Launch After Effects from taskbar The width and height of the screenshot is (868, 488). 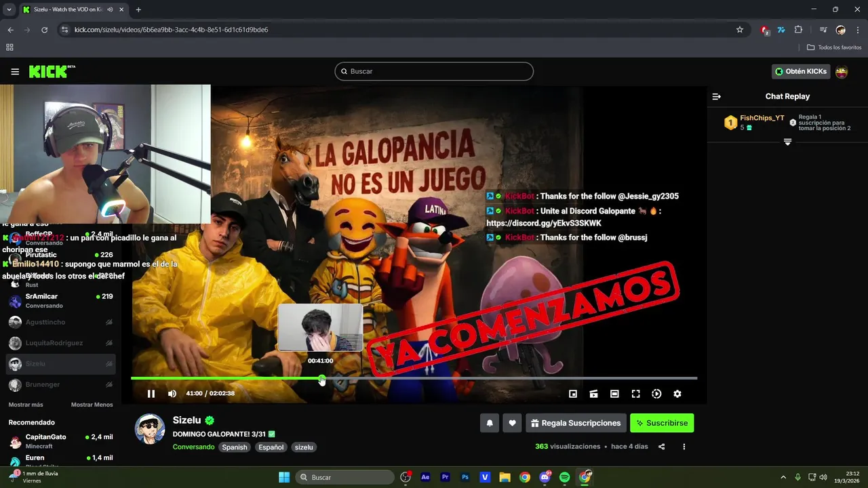coord(425,477)
